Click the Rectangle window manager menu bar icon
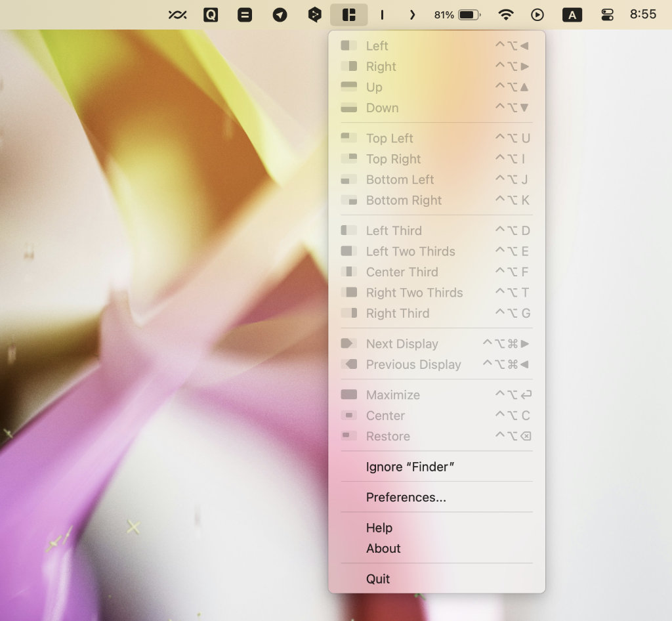 click(x=348, y=14)
